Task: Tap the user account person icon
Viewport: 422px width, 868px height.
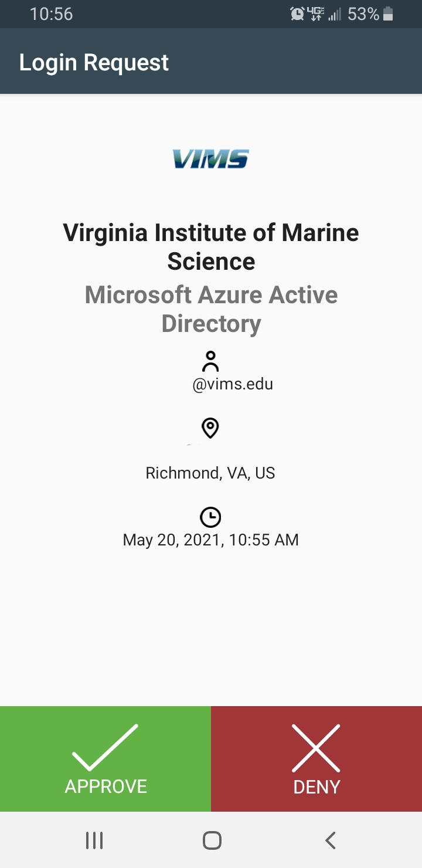Action: click(x=210, y=361)
